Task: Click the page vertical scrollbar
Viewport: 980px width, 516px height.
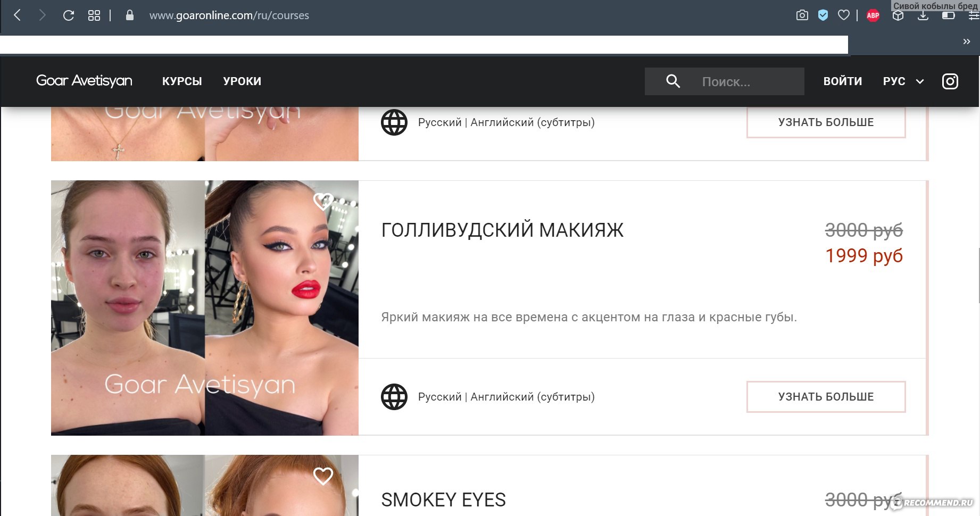Action: point(978,275)
